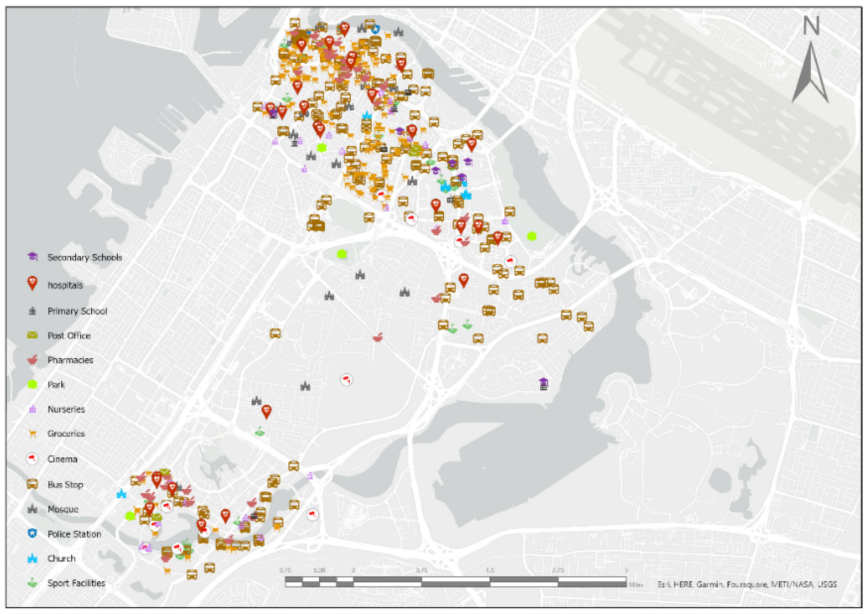The height and width of the screenshot is (614, 868).
Task: Click the large letter N above arrow
Action: 811,26
